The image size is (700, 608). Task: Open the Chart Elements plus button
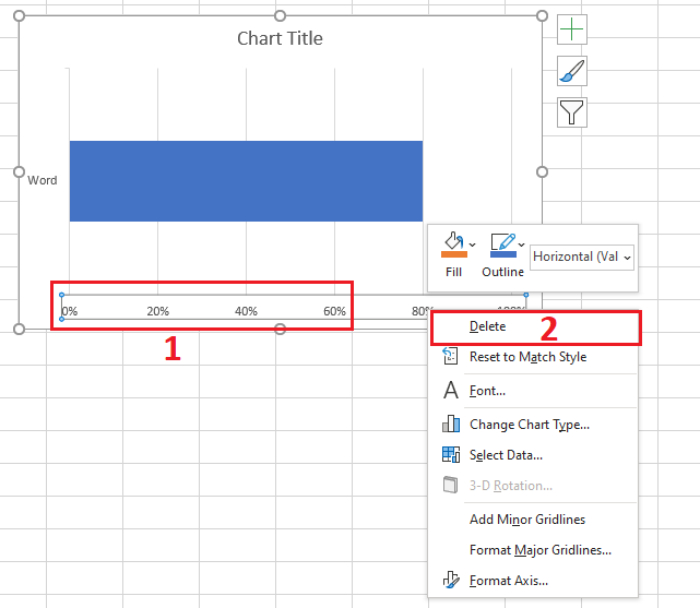point(572,29)
